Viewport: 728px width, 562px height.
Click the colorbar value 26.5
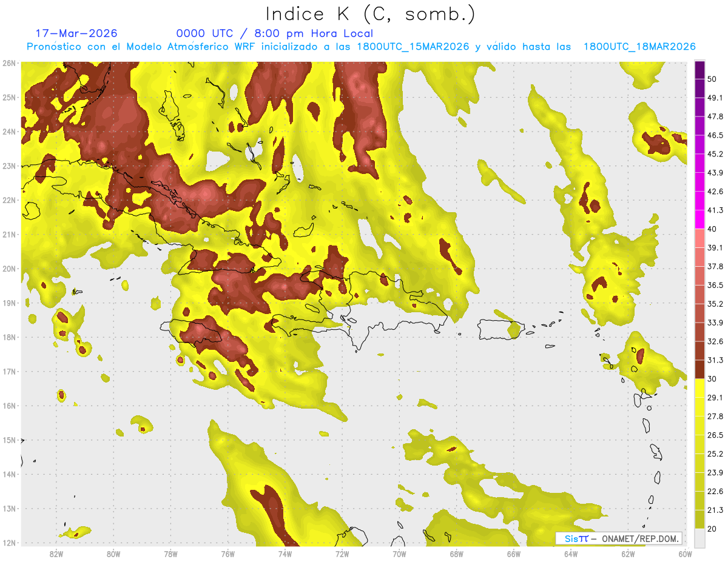pos(715,435)
